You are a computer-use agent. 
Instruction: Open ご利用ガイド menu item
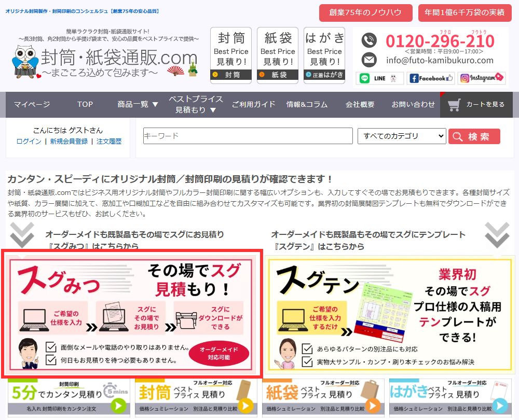254,105
